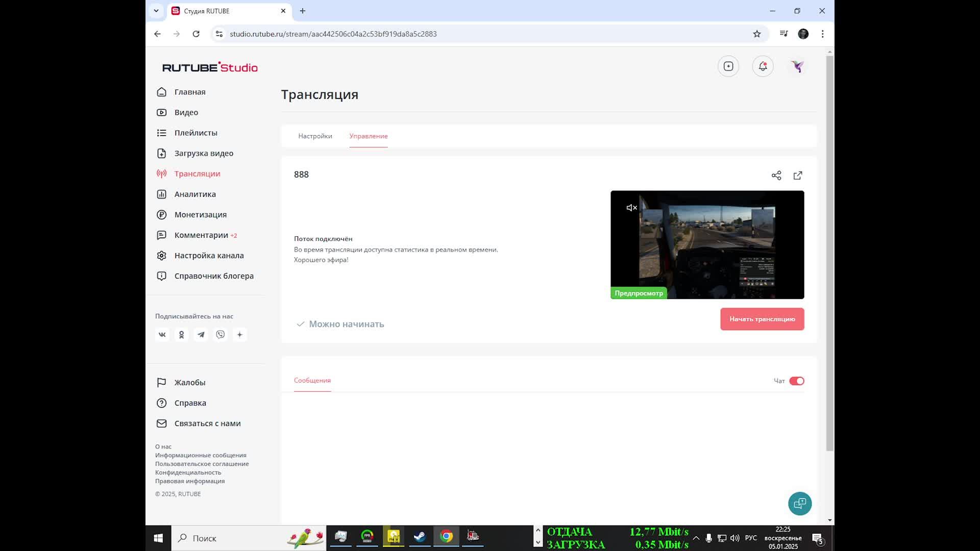Expand browser tab search dropdown
980x551 pixels.
[156, 11]
